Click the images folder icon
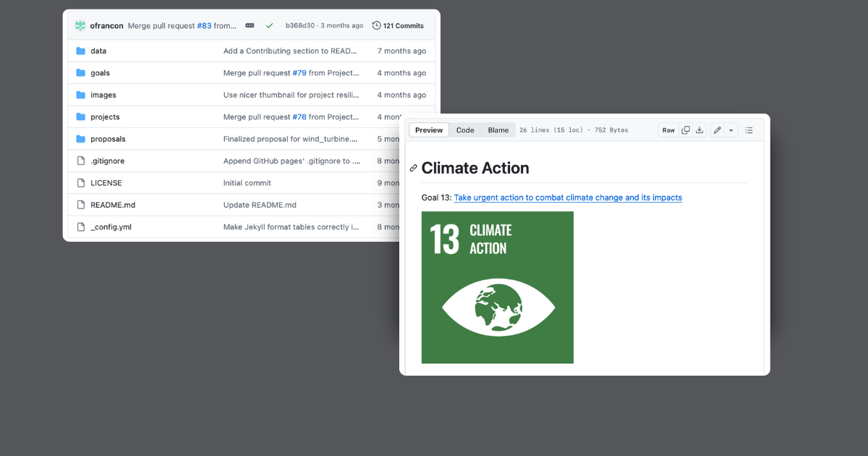Image resolution: width=868 pixels, height=456 pixels. [x=81, y=95]
